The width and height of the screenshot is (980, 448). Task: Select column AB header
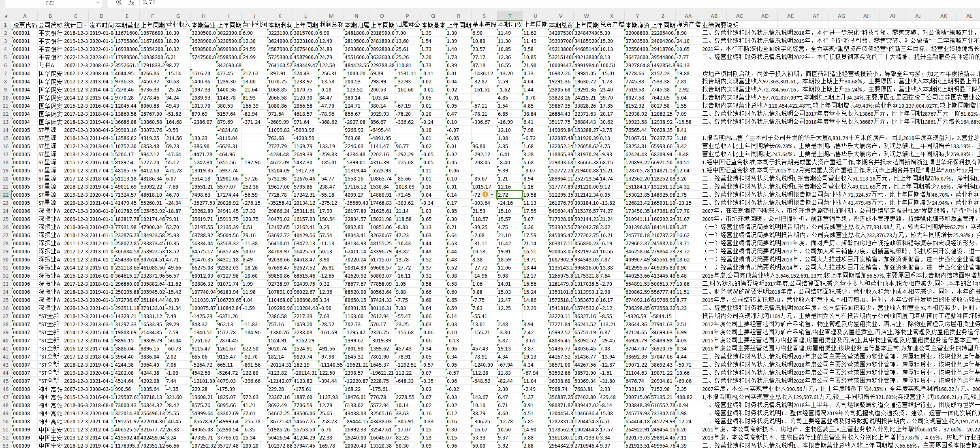pyautogui.click(x=714, y=16)
